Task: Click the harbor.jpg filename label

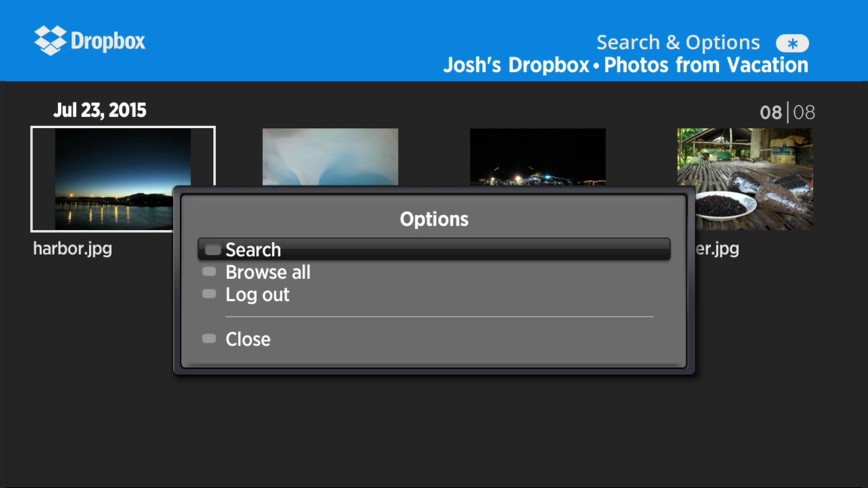Action: click(73, 249)
